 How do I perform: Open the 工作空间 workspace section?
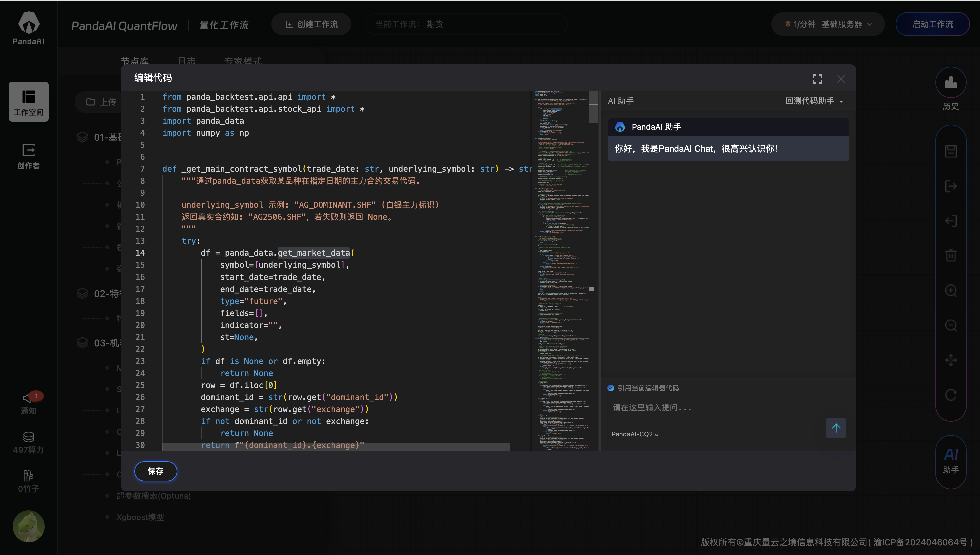click(x=29, y=102)
